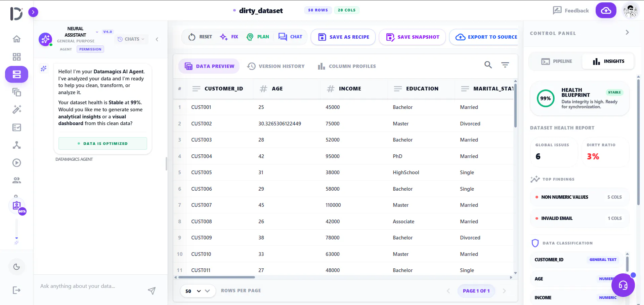Click the RESET toolbar button
This screenshot has width=644, height=305.
pos(200,37)
